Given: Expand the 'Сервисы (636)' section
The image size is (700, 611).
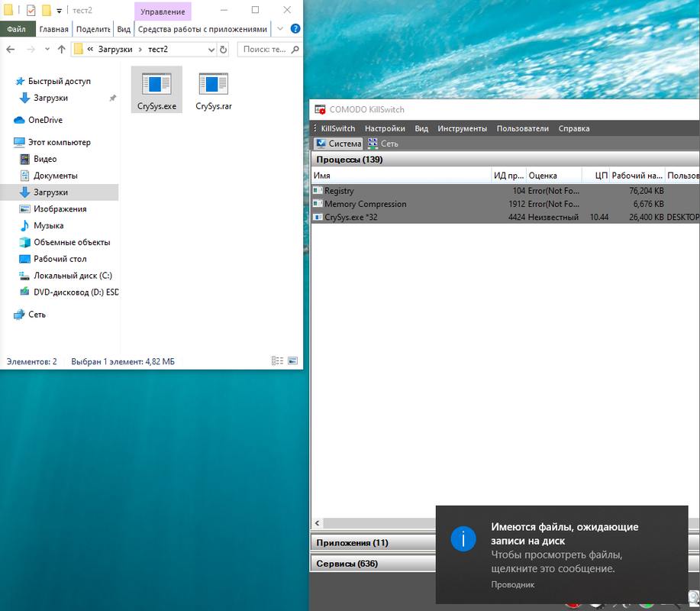Looking at the screenshot, I should pos(373,564).
